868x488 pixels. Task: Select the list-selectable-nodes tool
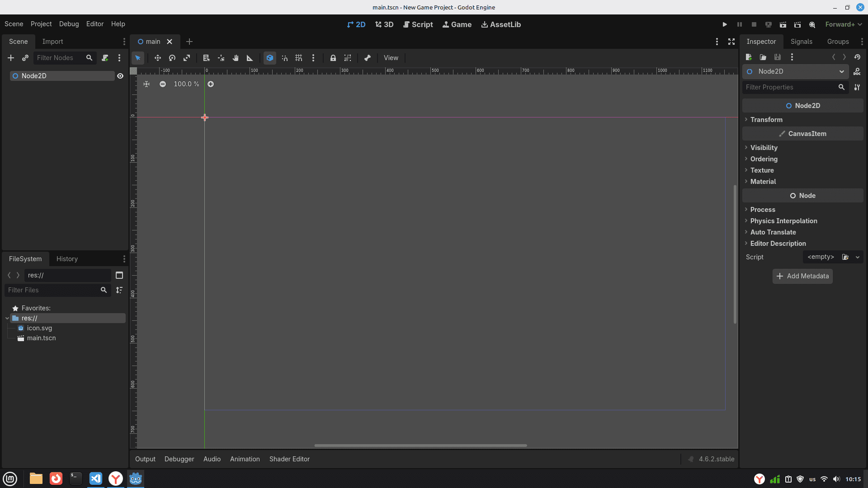[207, 58]
